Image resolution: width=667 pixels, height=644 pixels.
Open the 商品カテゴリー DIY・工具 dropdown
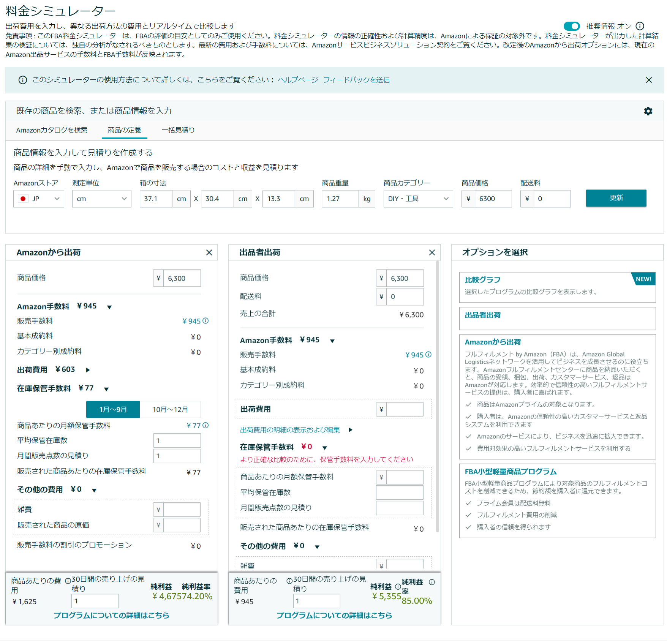pyautogui.click(x=418, y=199)
